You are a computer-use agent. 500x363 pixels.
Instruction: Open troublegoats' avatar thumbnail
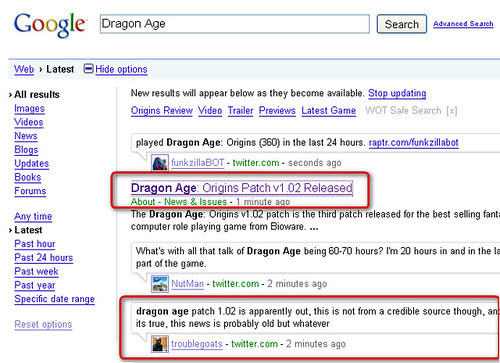pyautogui.click(x=160, y=344)
